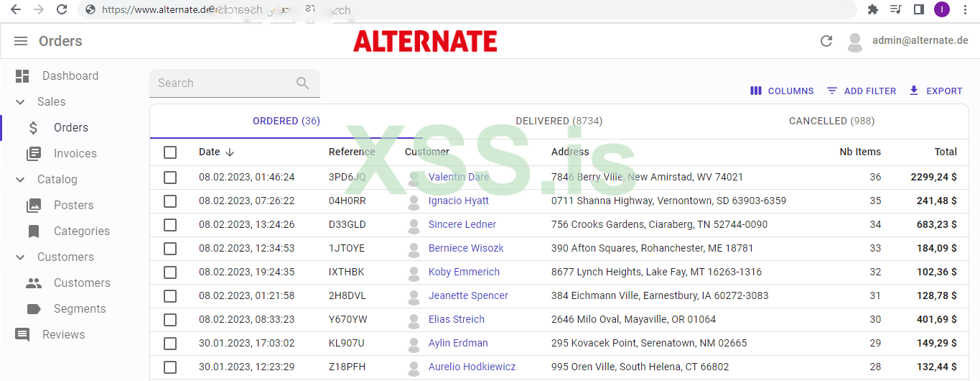Click the Dashboard grid icon
This screenshot has width=980, height=381.
(22, 76)
